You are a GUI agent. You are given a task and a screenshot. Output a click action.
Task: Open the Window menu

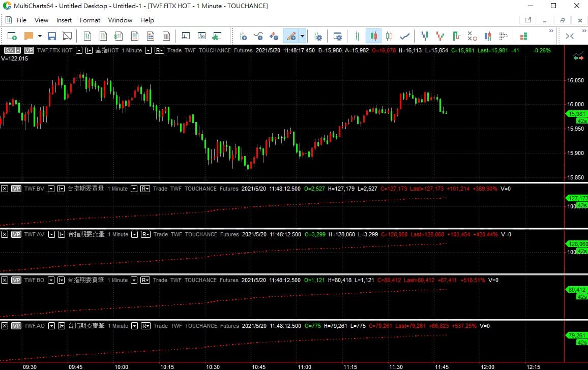pyautogui.click(x=120, y=20)
